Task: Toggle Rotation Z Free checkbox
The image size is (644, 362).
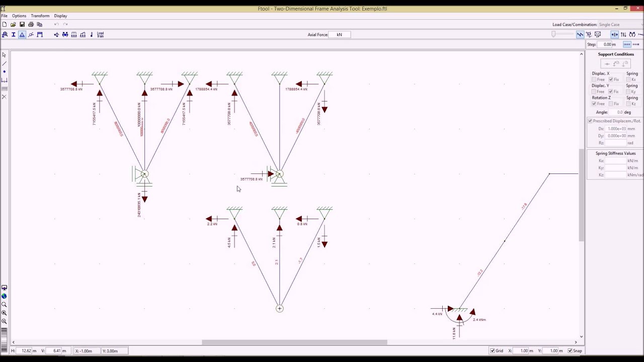Action: [594, 104]
